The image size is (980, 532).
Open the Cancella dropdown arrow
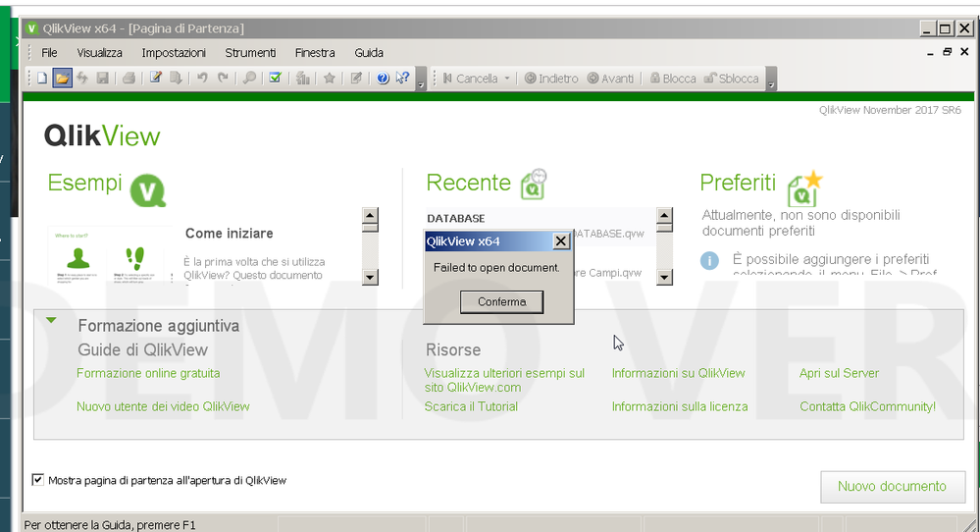(x=507, y=79)
